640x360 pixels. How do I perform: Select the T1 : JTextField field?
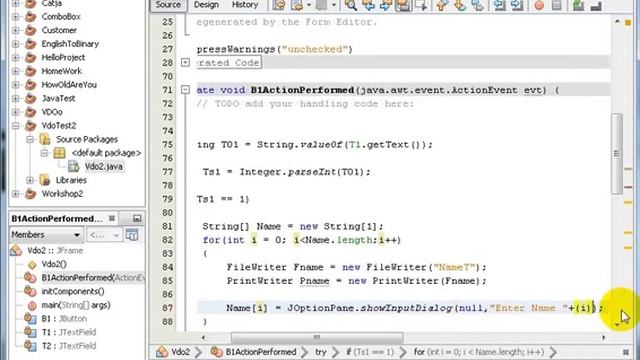pos(69,332)
